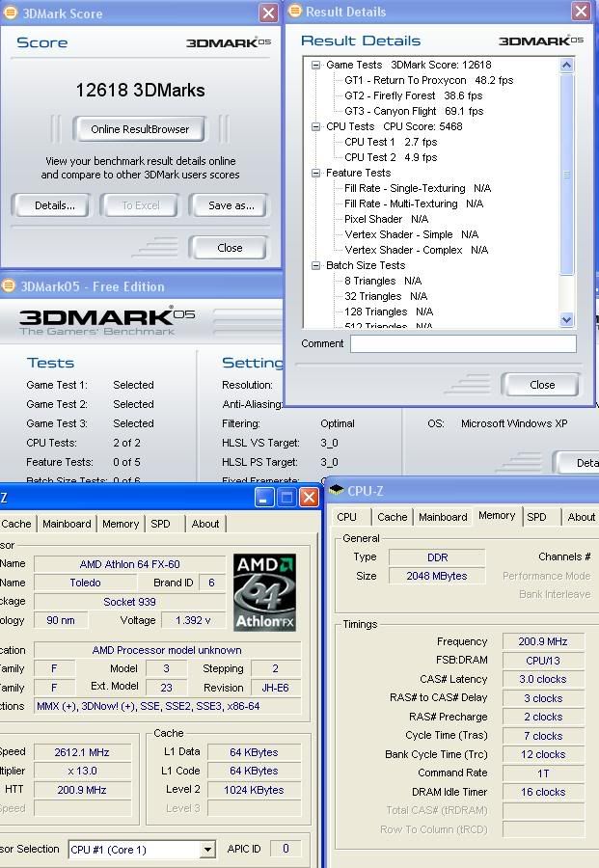Select Vertex Shader - Complex row

click(x=416, y=251)
